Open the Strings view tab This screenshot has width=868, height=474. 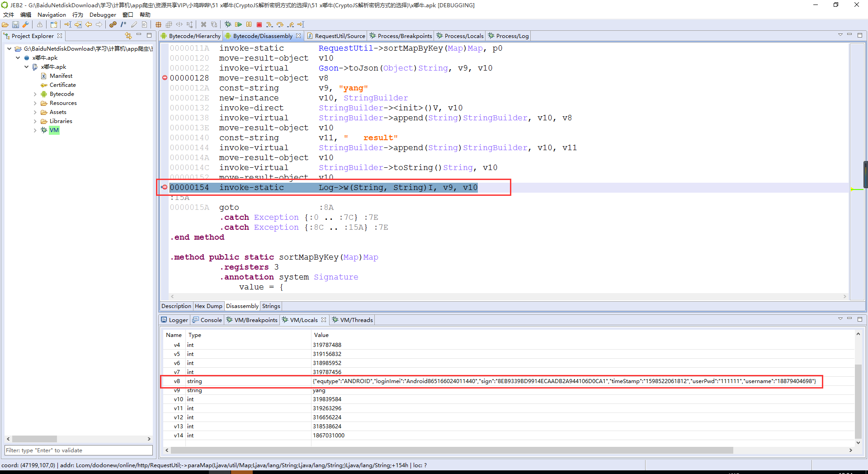[x=271, y=306]
